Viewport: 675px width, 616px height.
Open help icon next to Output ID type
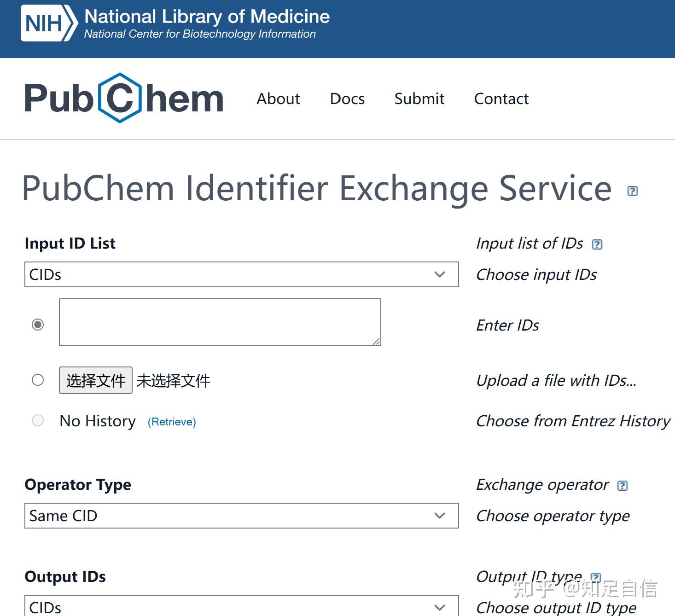point(596,577)
